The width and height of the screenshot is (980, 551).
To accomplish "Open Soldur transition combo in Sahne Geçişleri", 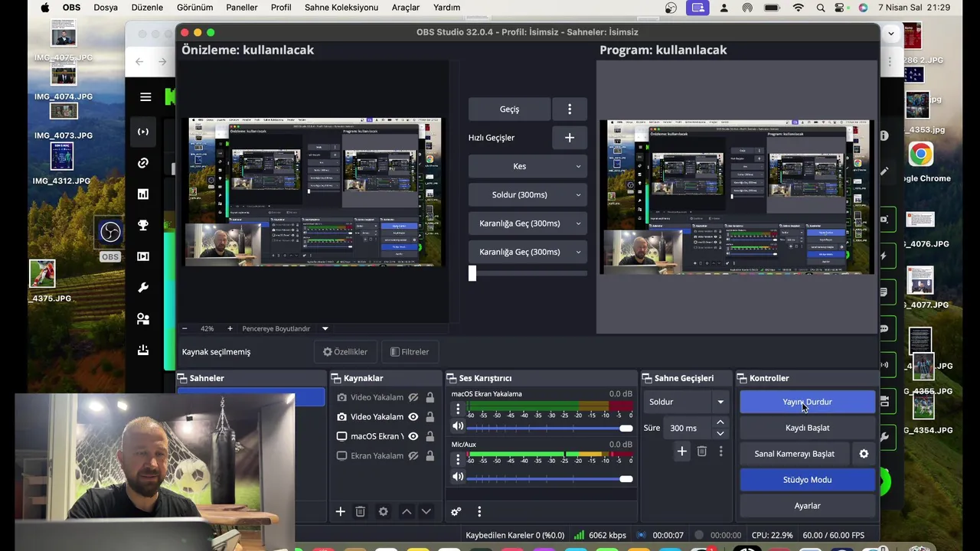I will point(687,402).
